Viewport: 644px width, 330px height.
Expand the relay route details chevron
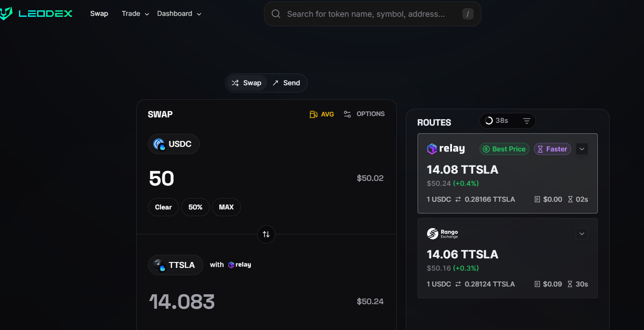tap(582, 149)
